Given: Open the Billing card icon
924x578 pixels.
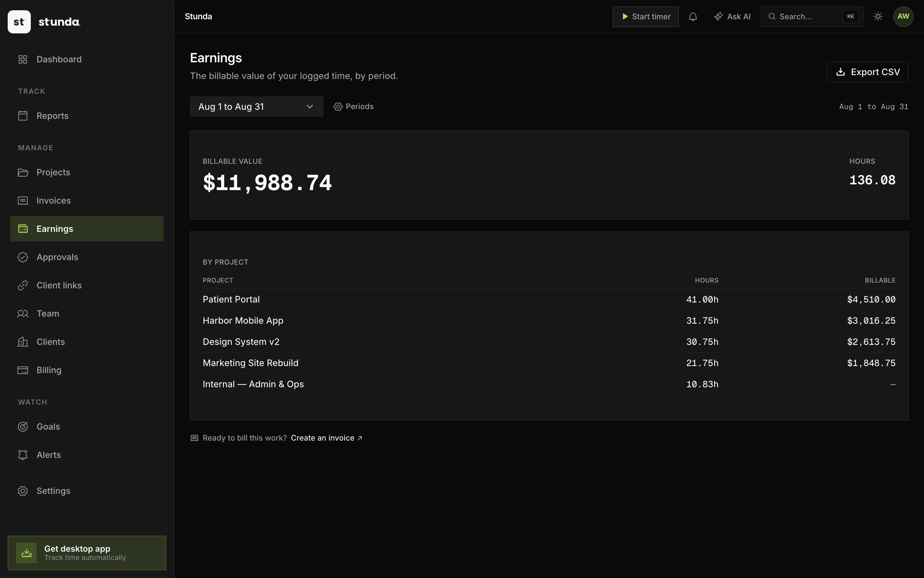Looking at the screenshot, I should pyautogui.click(x=23, y=370).
